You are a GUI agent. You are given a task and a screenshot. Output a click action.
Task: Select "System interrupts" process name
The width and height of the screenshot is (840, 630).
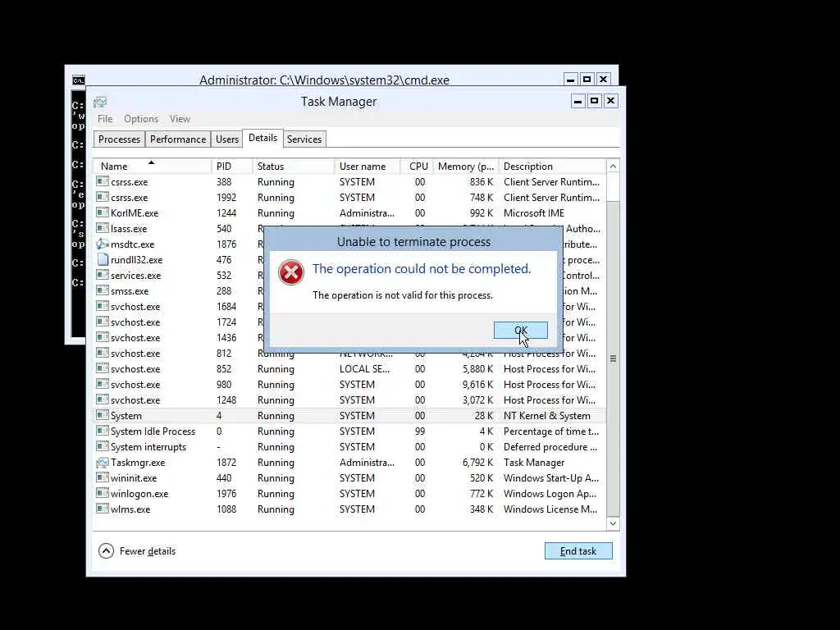coord(148,447)
